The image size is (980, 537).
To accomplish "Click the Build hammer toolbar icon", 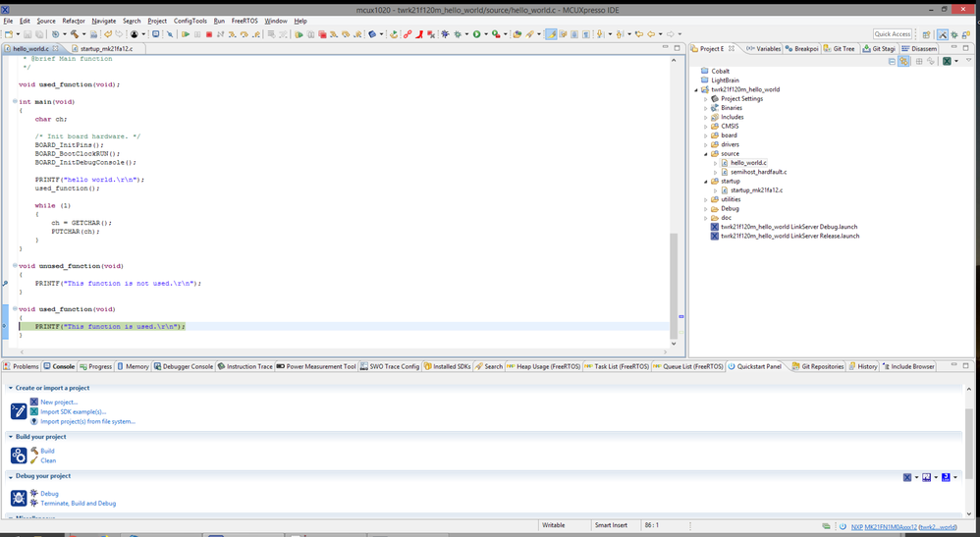I will [x=74, y=34].
